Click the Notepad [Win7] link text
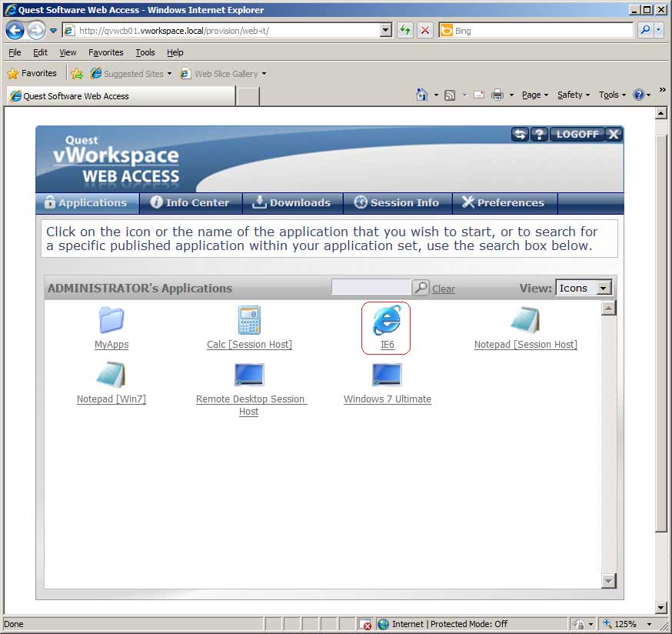The height and width of the screenshot is (634, 672). point(111,399)
